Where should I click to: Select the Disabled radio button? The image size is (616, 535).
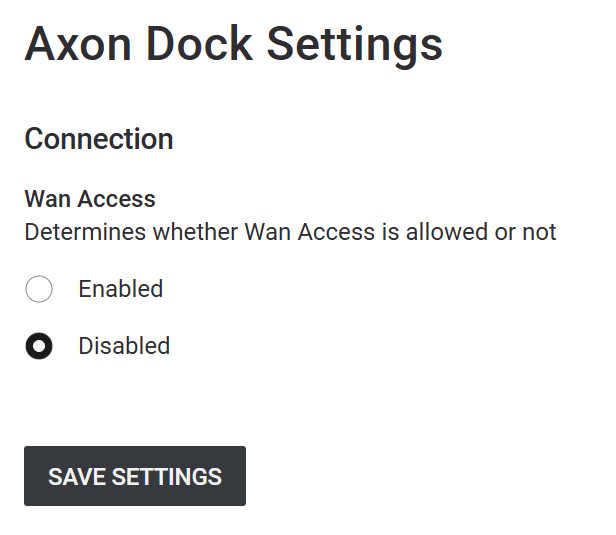click(x=39, y=346)
